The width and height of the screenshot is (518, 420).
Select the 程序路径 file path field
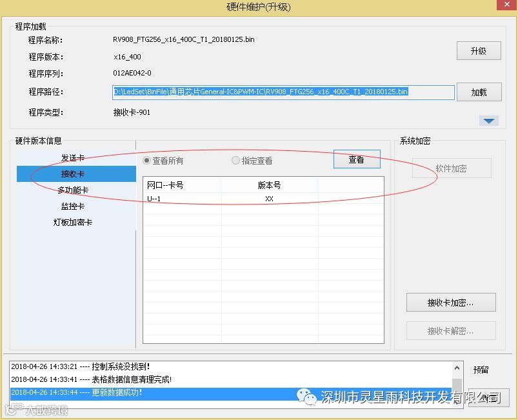pos(283,92)
